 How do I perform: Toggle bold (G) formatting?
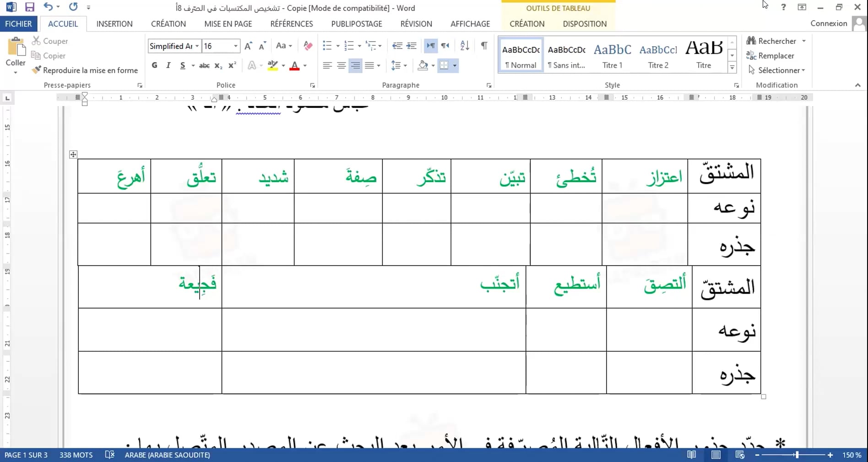coord(155,65)
